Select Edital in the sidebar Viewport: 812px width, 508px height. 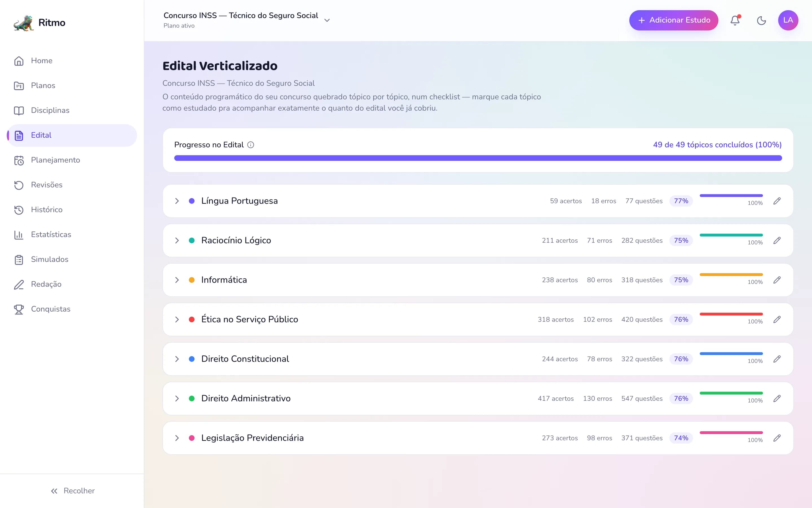tap(72, 135)
